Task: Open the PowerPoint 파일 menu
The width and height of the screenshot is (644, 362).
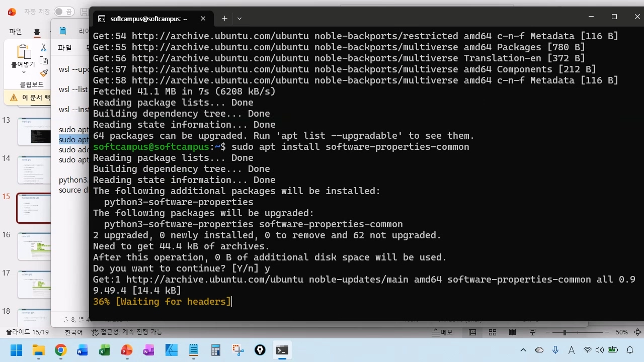Action: [16, 31]
